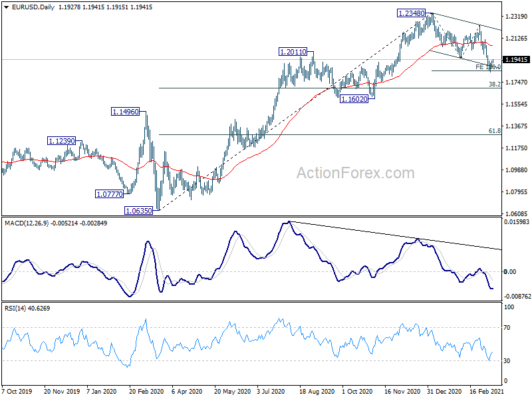
Task: Click the 31 Dec 2020 date label
Action: click(x=444, y=391)
